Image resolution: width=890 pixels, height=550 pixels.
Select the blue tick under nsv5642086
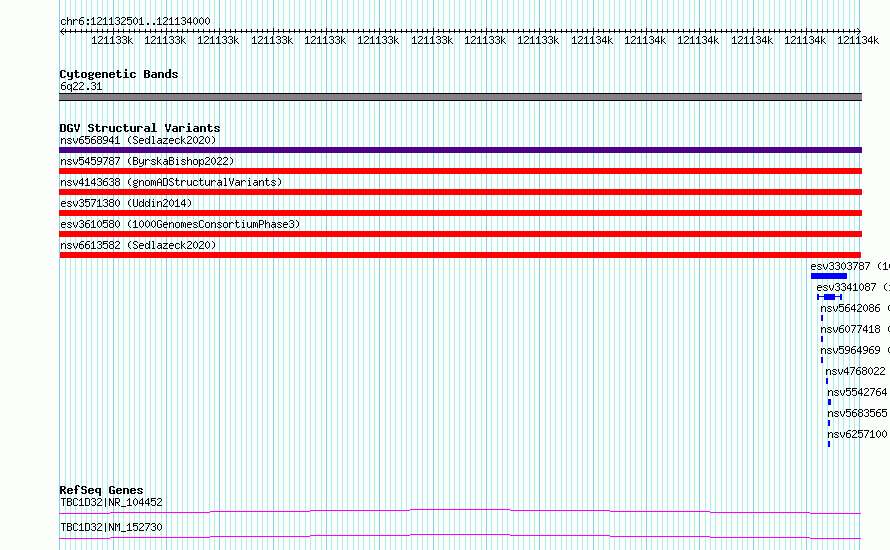[822, 318]
